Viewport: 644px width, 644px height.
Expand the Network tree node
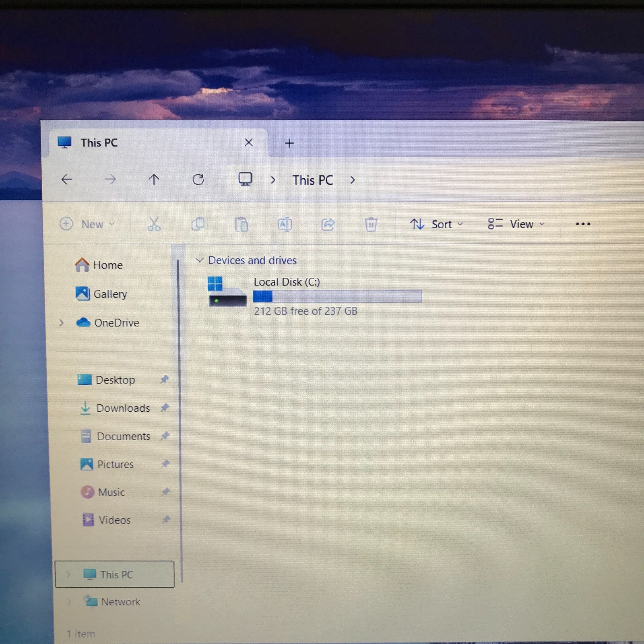[69, 602]
